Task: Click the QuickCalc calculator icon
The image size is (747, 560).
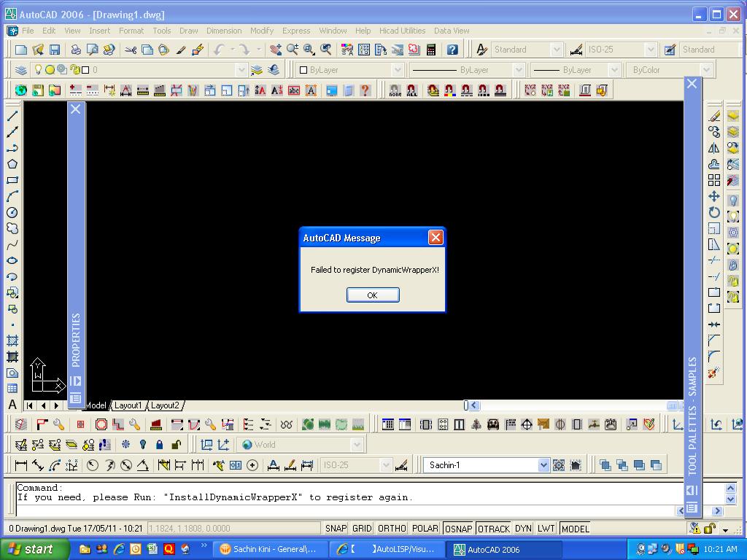Action: [x=431, y=50]
